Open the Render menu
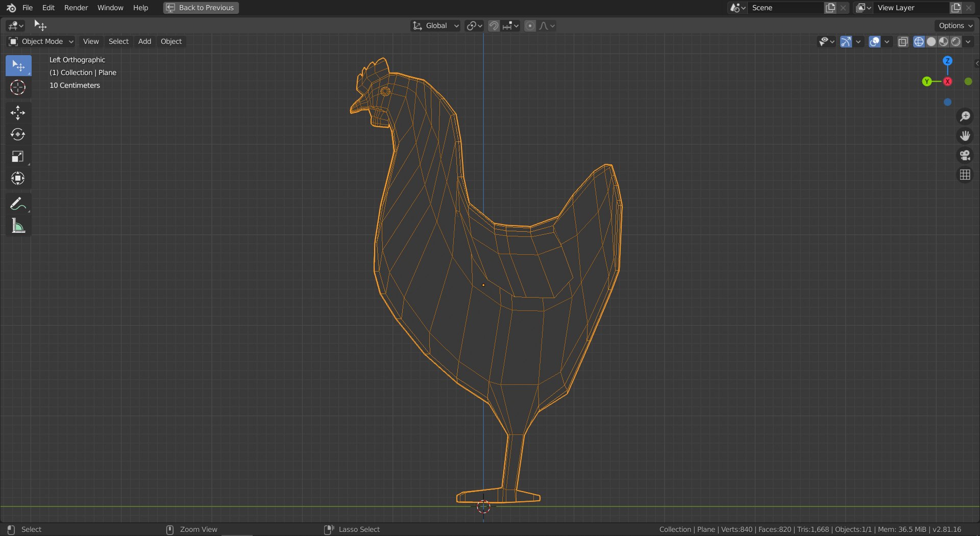This screenshot has width=980, height=536. (x=76, y=8)
